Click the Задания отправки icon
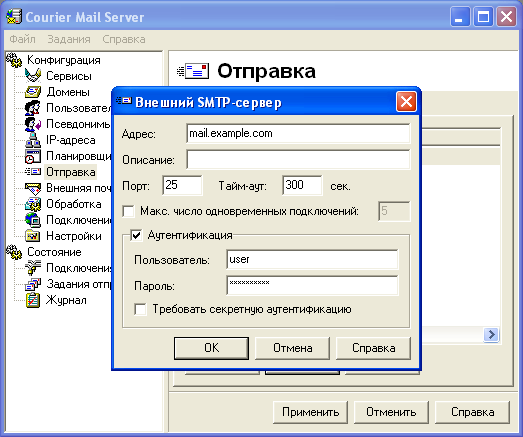Screen dimensions: 523x437 (33, 284)
